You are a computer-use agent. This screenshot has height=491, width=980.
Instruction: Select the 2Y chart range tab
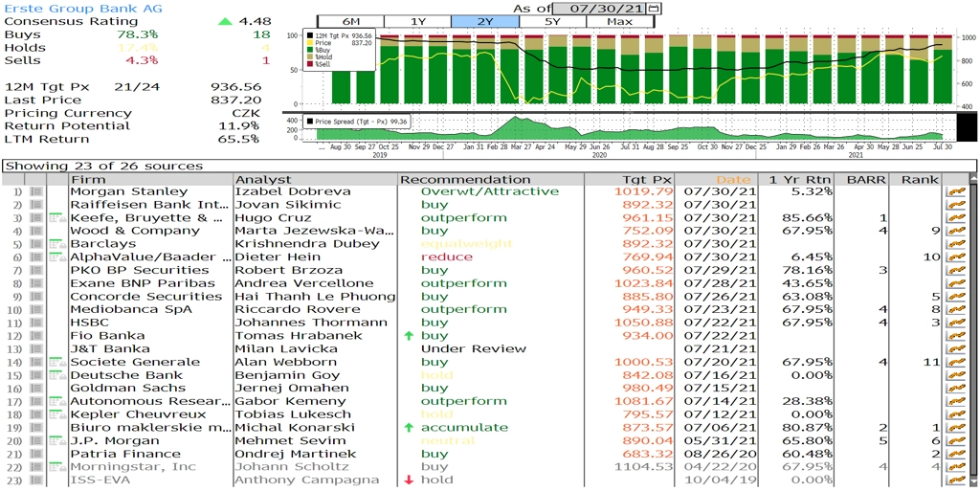[485, 21]
